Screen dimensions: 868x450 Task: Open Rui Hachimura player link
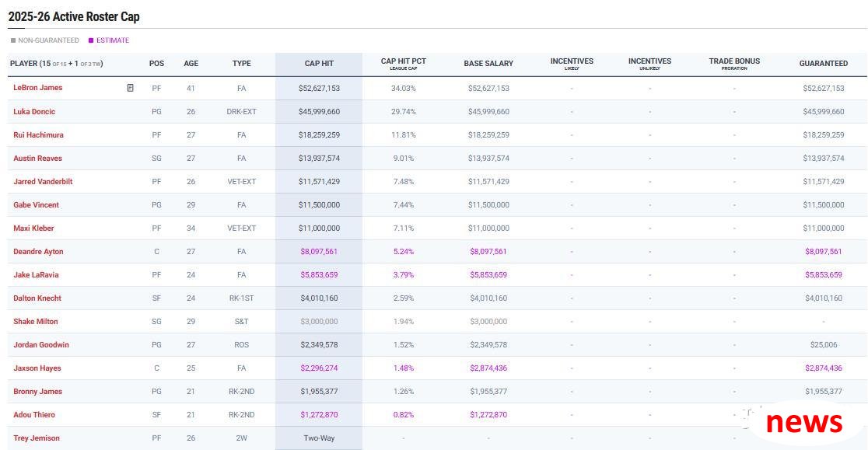(38, 135)
